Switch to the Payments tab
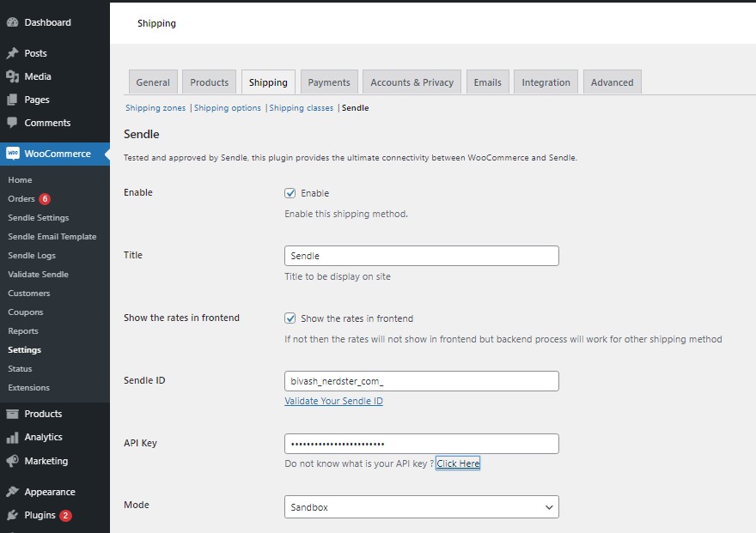This screenshot has height=533, width=756. pyautogui.click(x=329, y=82)
